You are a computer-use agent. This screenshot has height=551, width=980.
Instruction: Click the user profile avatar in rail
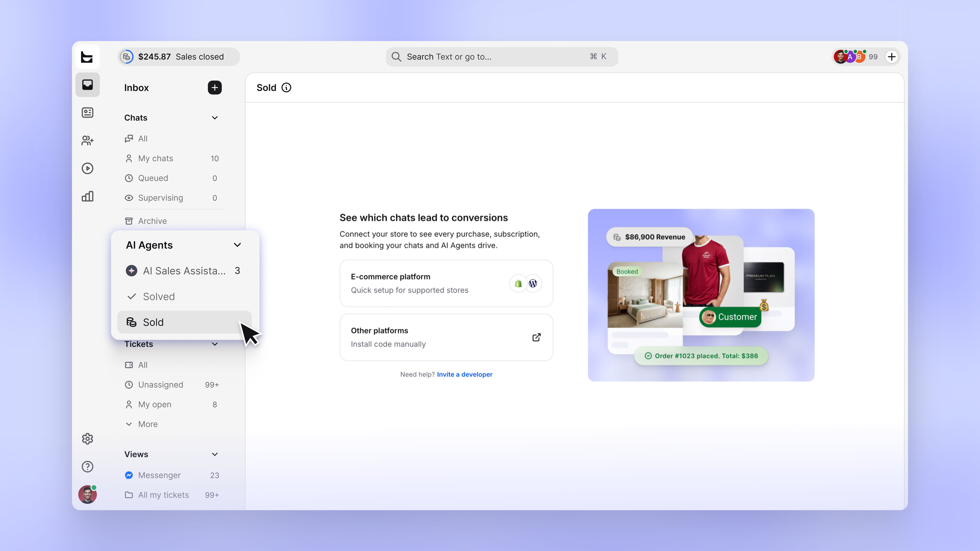click(x=88, y=494)
